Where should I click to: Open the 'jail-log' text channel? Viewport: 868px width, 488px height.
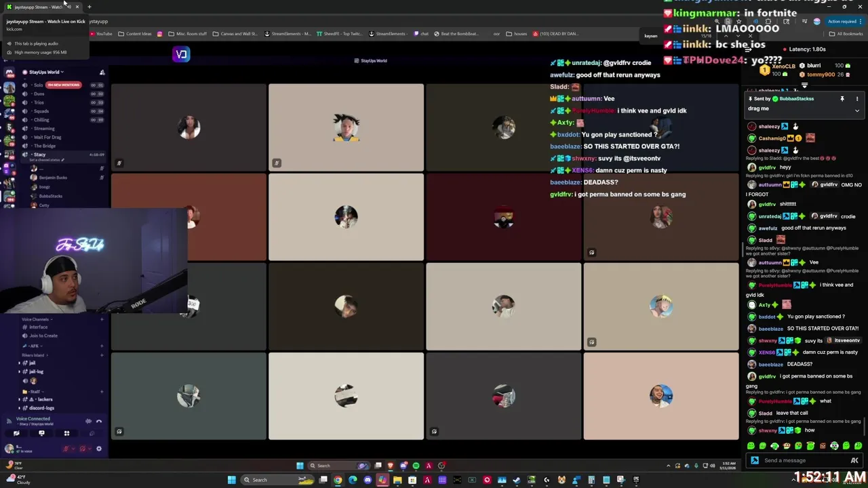click(x=35, y=372)
